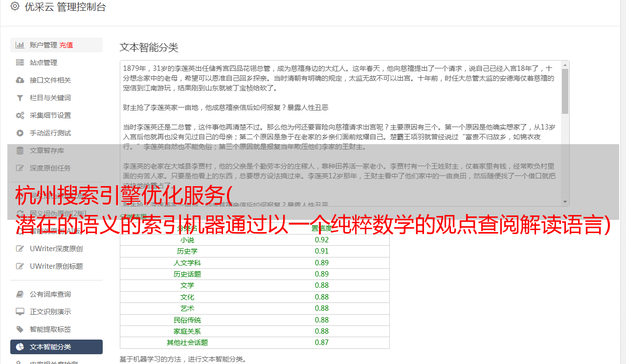Viewport: 626px width, 364px height.
Task: Click the 文本智能分类 page heading
Action: tap(149, 47)
